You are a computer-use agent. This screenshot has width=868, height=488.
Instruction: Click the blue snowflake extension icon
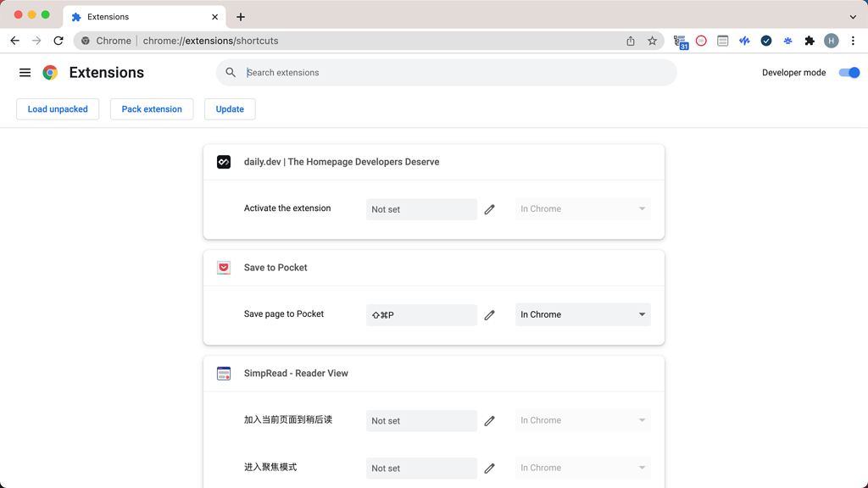787,40
